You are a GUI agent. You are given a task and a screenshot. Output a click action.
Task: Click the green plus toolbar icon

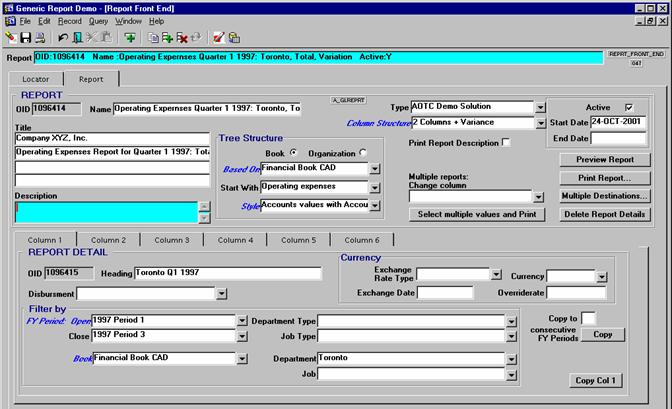(x=130, y=38)
